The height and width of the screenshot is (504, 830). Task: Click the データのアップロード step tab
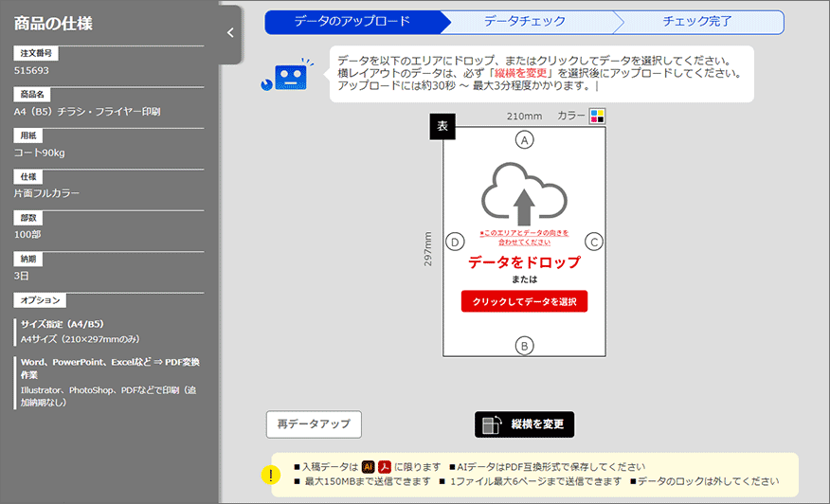coord(352,22)
